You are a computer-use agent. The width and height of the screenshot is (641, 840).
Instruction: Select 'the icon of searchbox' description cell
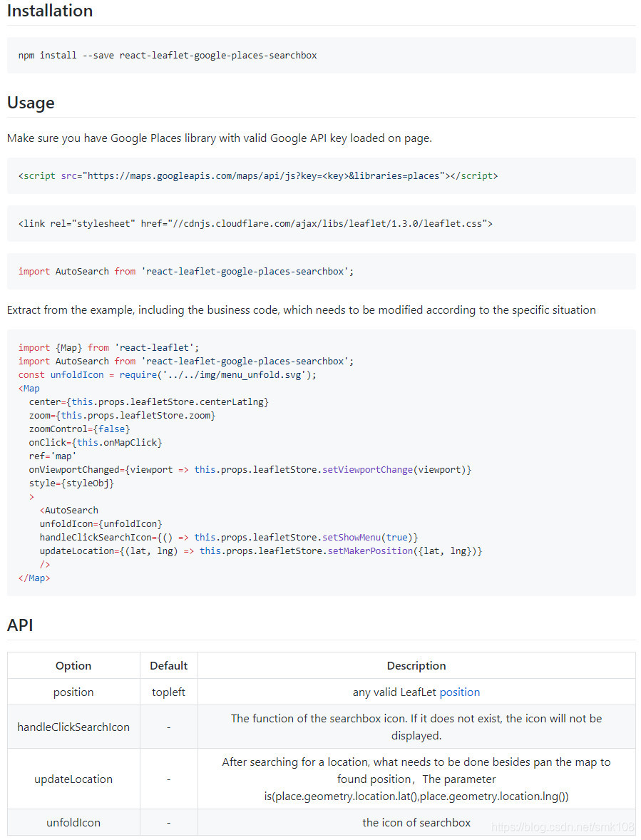pos(416,822)
